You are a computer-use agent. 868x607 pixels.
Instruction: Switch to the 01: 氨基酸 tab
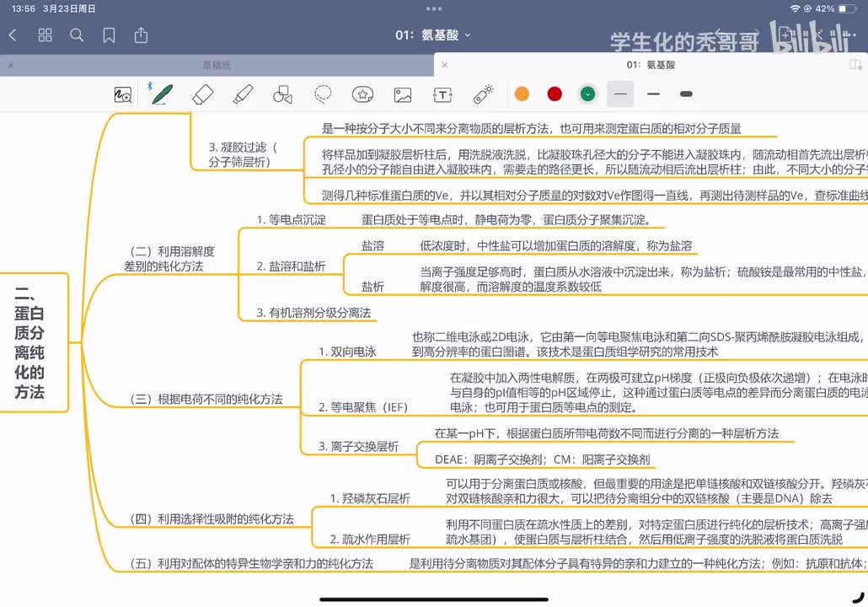pos(651,65)
